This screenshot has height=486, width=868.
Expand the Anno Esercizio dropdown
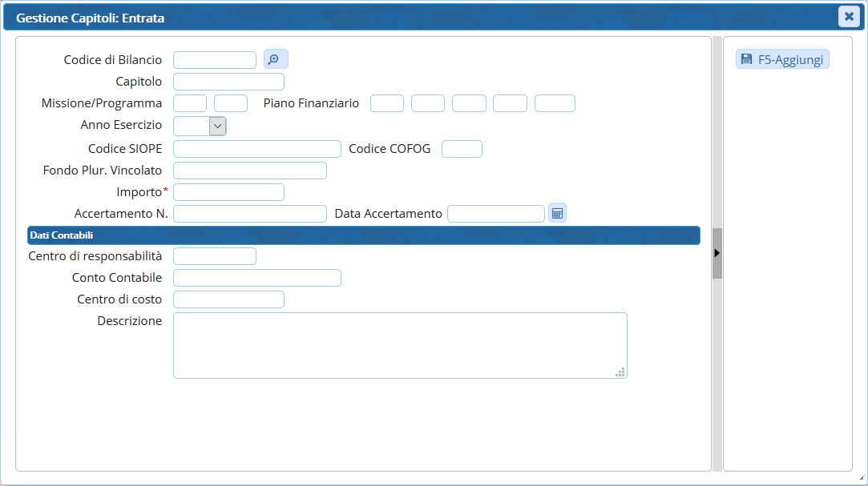217,126
